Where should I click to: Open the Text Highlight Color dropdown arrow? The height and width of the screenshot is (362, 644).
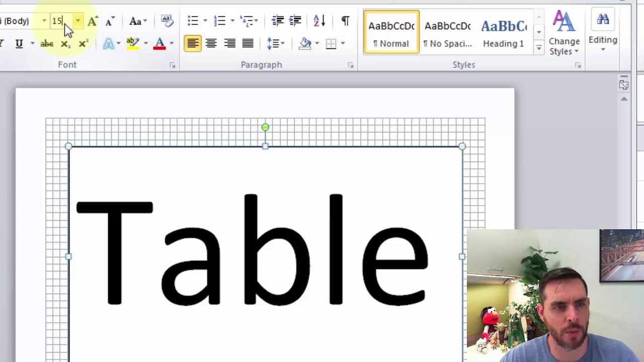[146, 44]
